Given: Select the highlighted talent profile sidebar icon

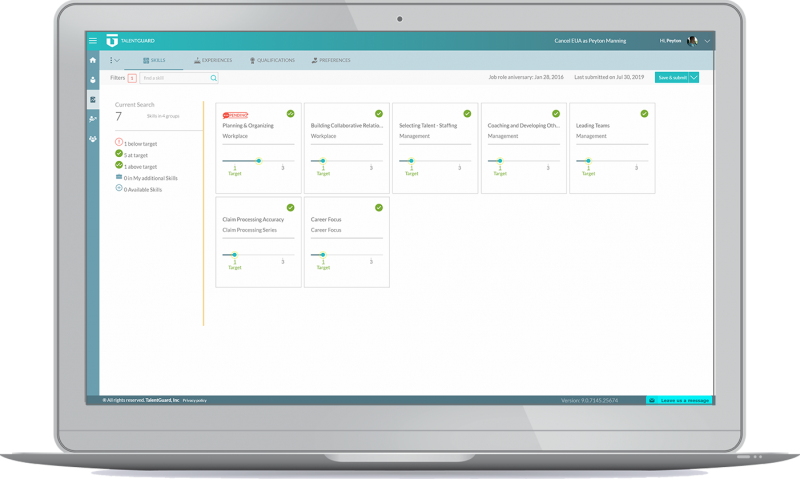Looking at the screenshot, I should click(x=93, y=99).
